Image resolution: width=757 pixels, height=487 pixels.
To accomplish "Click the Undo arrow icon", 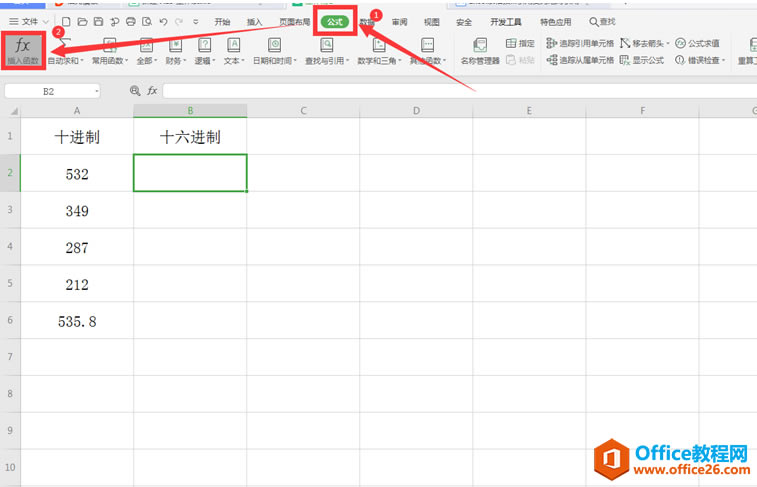I will pos(163,22).
